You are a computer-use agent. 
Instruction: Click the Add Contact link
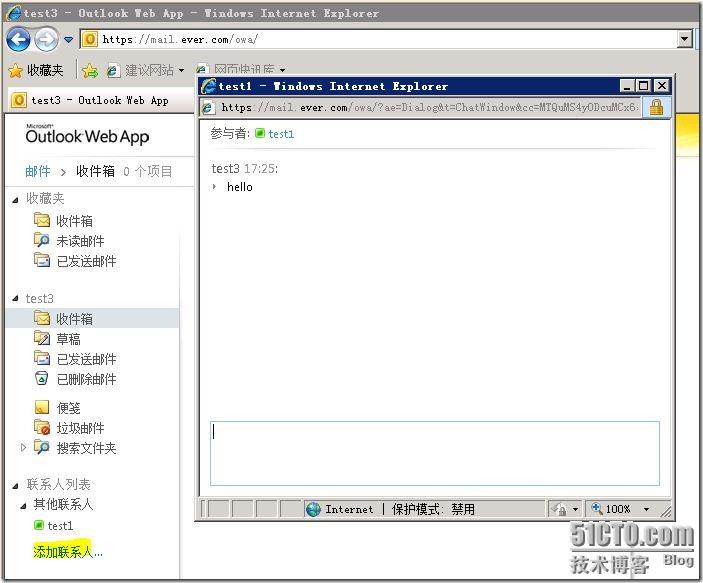(68, 551)
